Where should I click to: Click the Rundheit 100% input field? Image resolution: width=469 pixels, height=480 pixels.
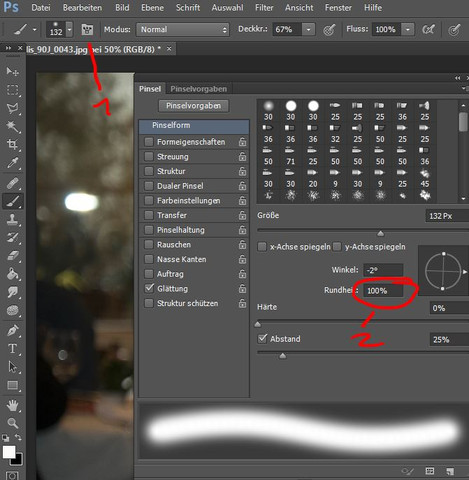click(383, 291)
